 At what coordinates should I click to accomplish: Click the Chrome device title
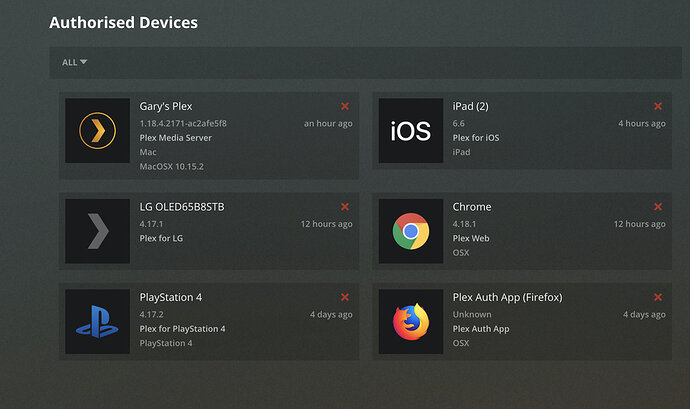[x=472, y=207]
